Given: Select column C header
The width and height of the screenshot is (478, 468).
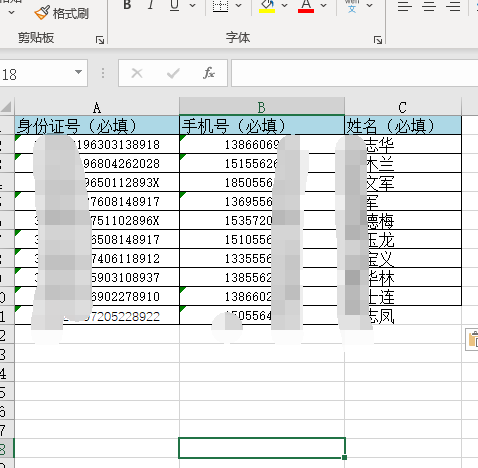Looking at the screenshot, I should [403, 107].
